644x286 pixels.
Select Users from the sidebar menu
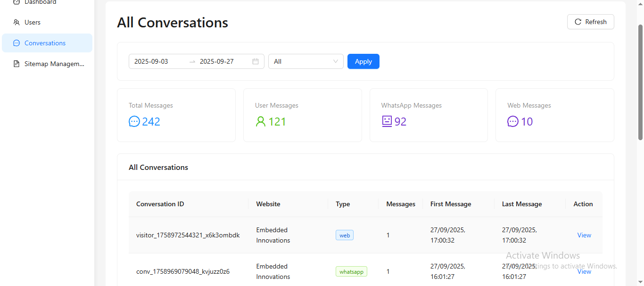32,22
